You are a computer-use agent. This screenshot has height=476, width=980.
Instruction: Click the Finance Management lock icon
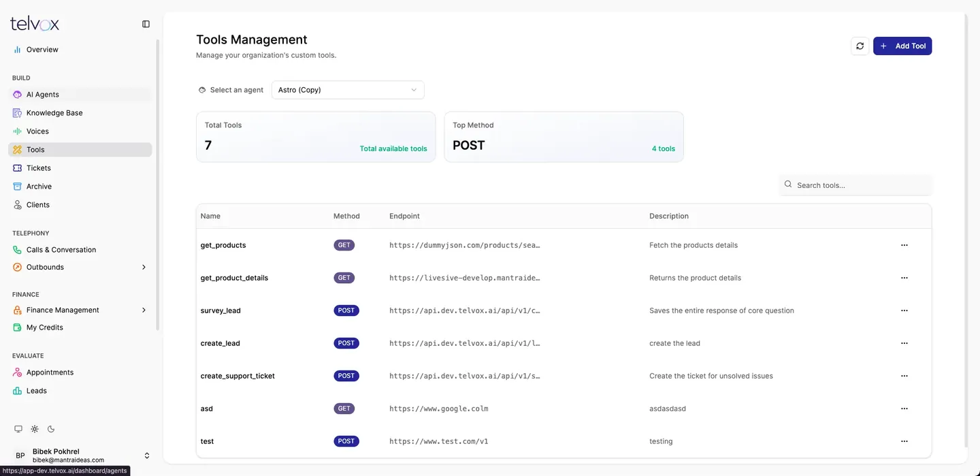[x=18, y=311]
